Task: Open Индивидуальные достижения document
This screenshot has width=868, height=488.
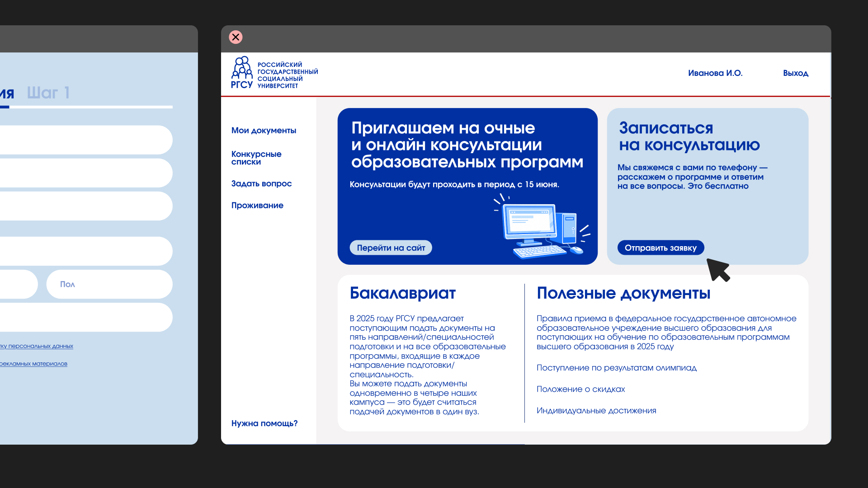Action: (x=596, y=410)
